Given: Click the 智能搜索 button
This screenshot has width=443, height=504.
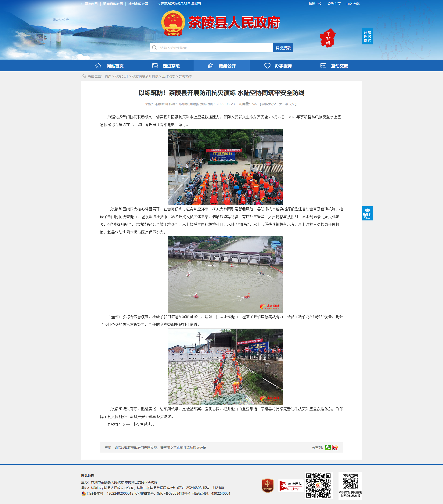Looking at the screenshot, I should pyautogui.click(x=283, y=48).
